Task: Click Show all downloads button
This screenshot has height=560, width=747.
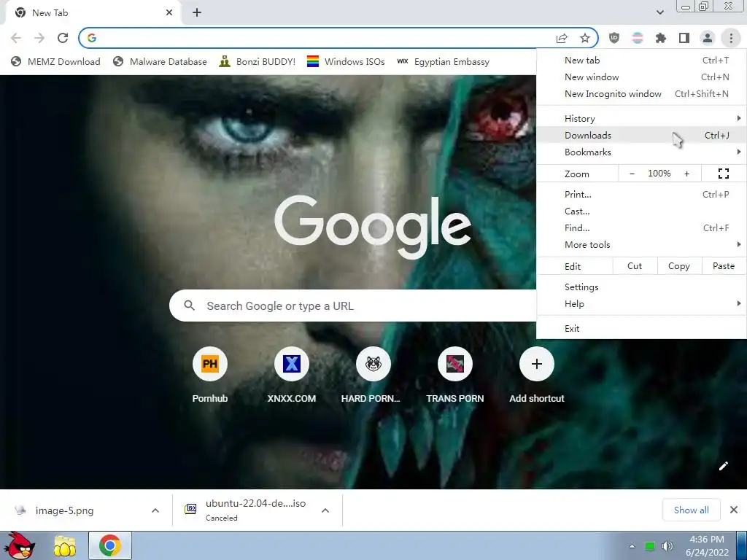Action: point(692,510)
